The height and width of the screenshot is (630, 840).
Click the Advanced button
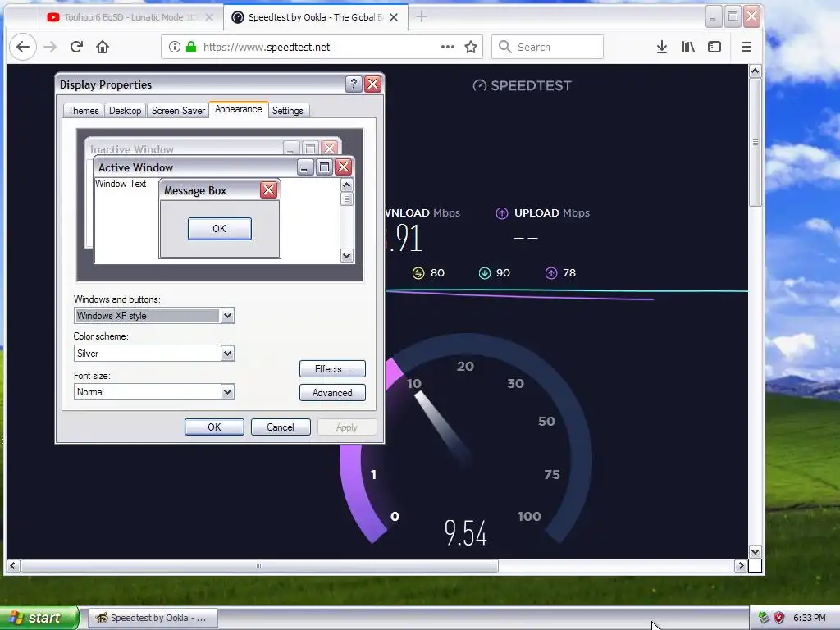point(332,393)
